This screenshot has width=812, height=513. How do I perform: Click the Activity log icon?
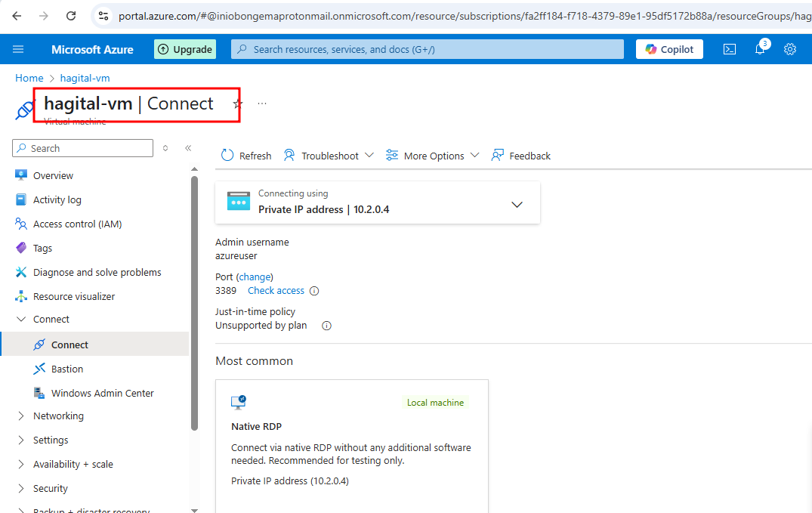pyautogui.click(x=21, y=199)
